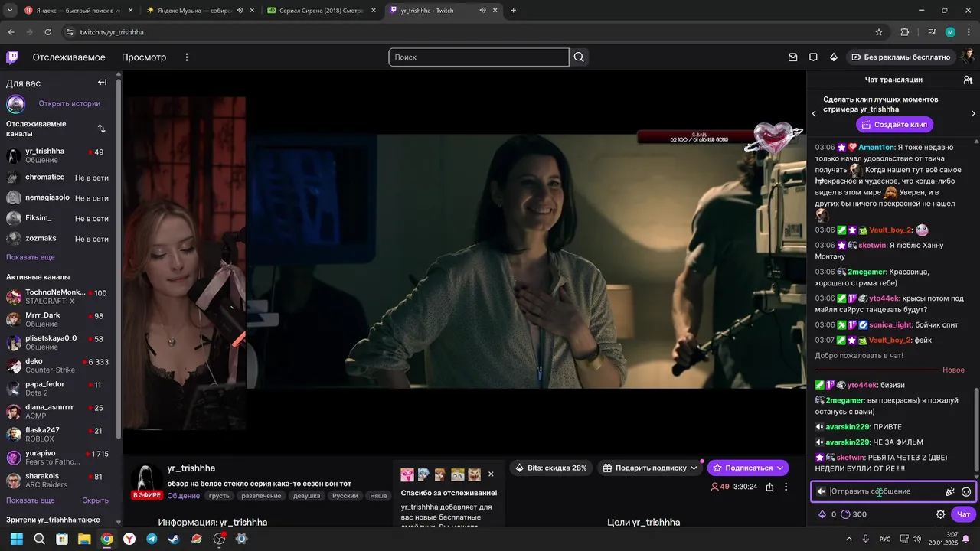Open the channel points balance showing 300
This screenshot has width=980, height=551.
tap(854, 514)
